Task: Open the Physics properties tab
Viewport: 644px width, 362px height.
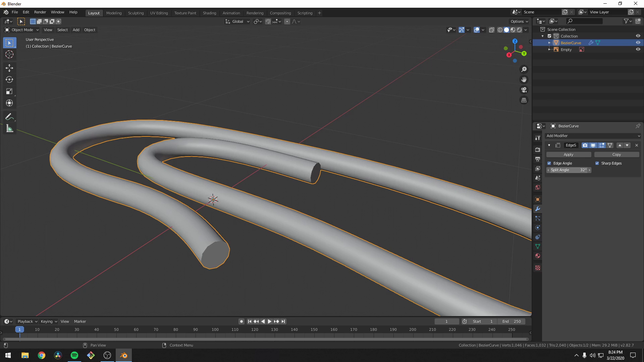Action: (538, 228)
